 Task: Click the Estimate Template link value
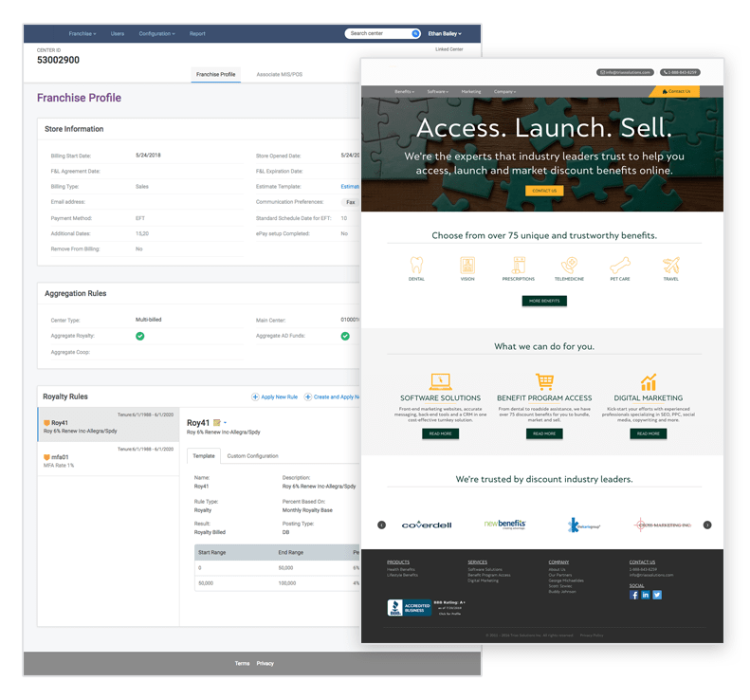point(350,187)
